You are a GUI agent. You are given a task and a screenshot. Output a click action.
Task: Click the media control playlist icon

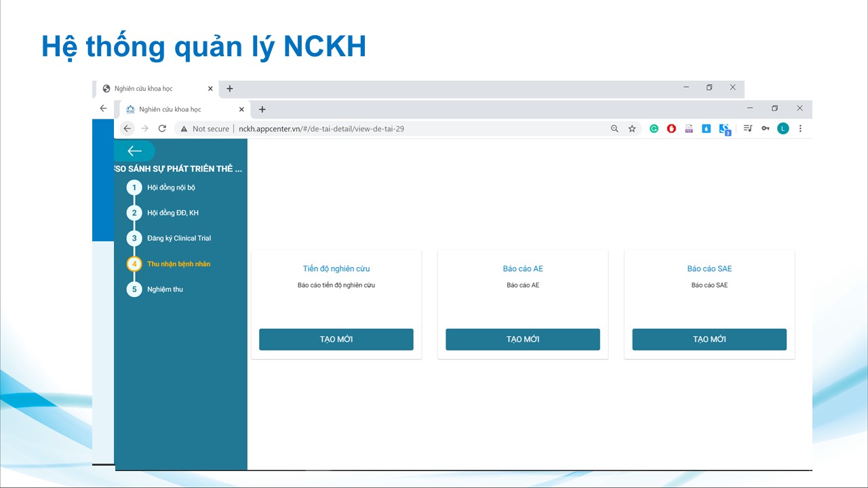coord(747,129)
